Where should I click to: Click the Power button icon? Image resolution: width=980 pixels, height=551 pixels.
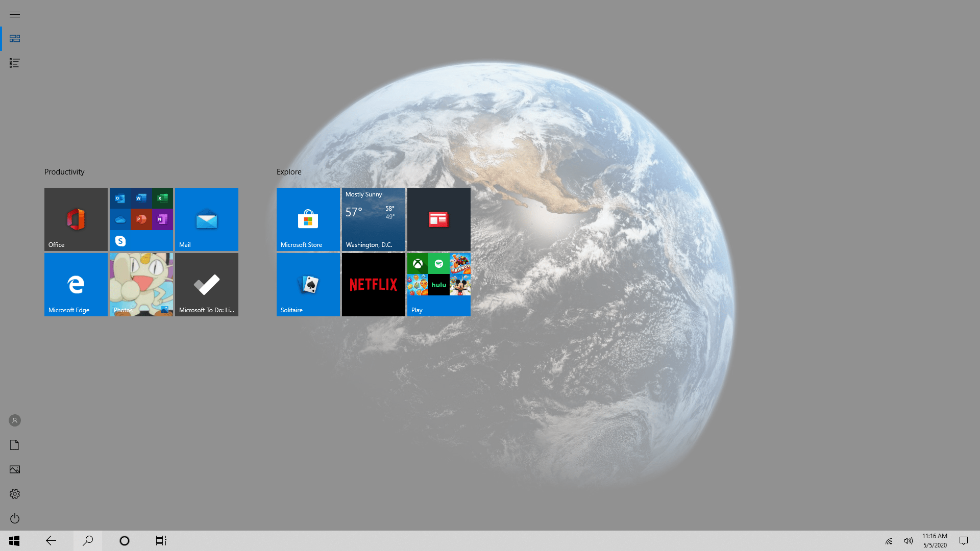coord(14,518)
